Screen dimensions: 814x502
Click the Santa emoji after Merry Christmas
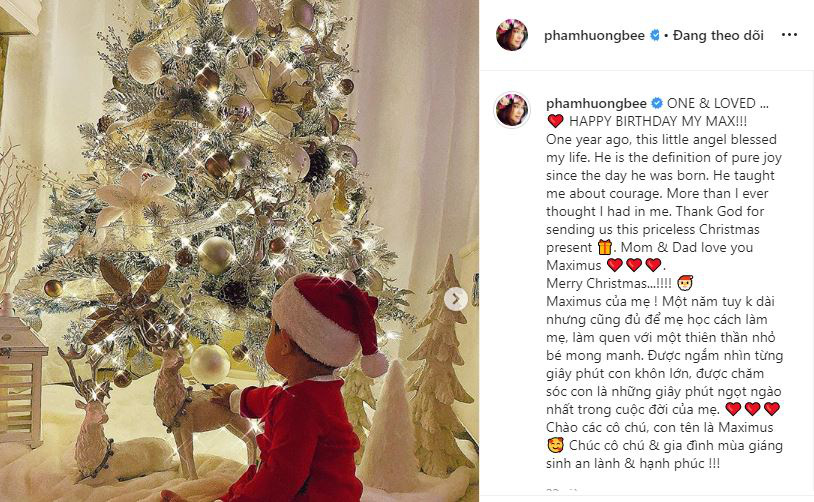coord(685,283)
